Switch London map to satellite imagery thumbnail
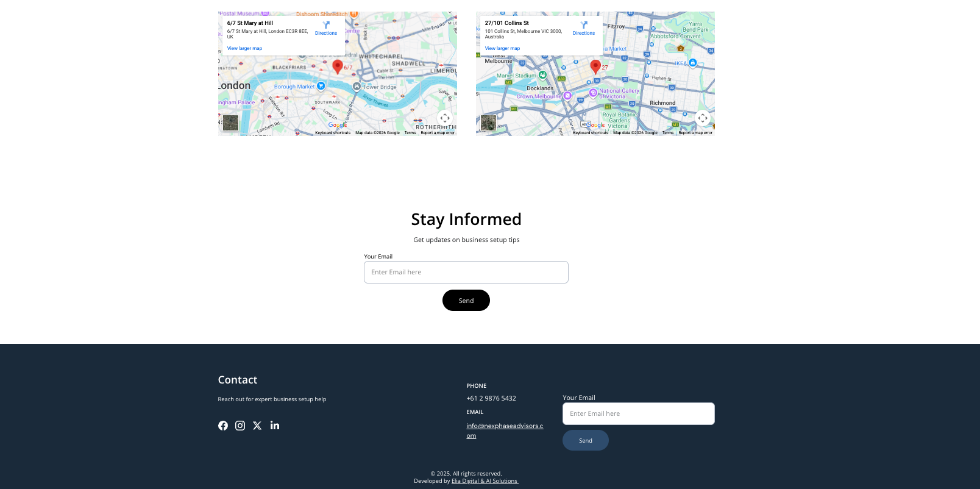The width and height of the screenshot is (980, 489). click(230, 123)
